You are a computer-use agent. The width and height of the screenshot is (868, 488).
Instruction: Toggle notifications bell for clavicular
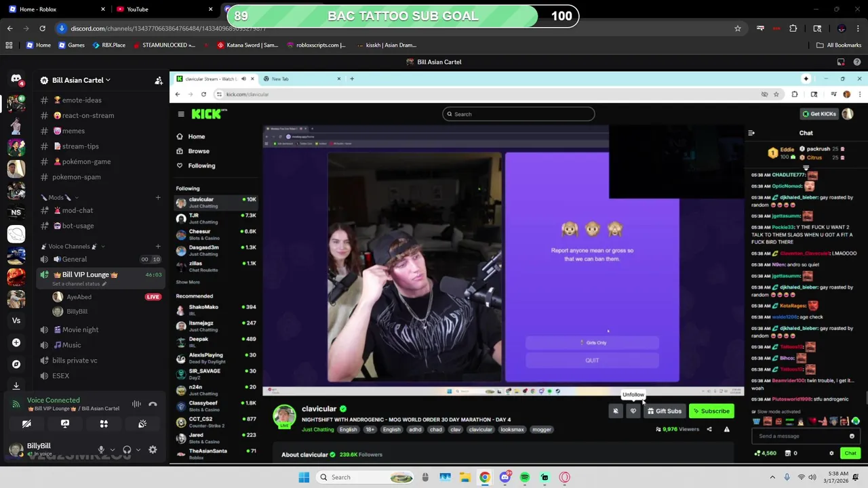click(616, 411)
